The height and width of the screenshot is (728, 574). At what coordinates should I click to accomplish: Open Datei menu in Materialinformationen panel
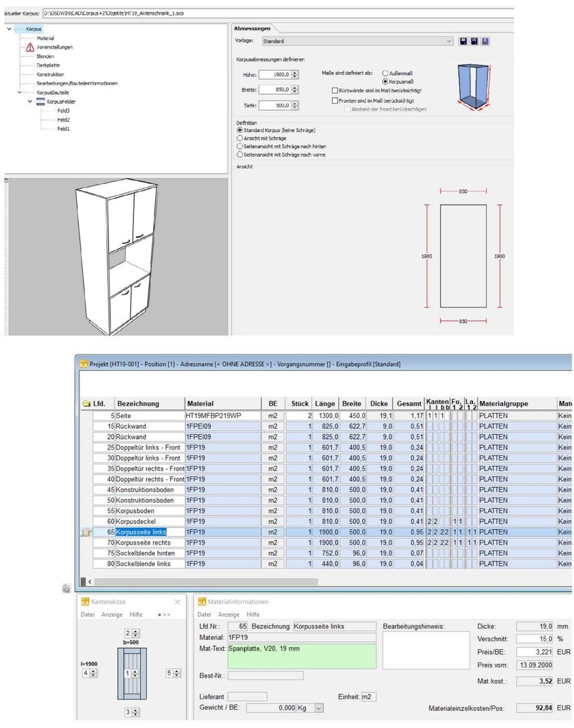(x=204, y=615)
